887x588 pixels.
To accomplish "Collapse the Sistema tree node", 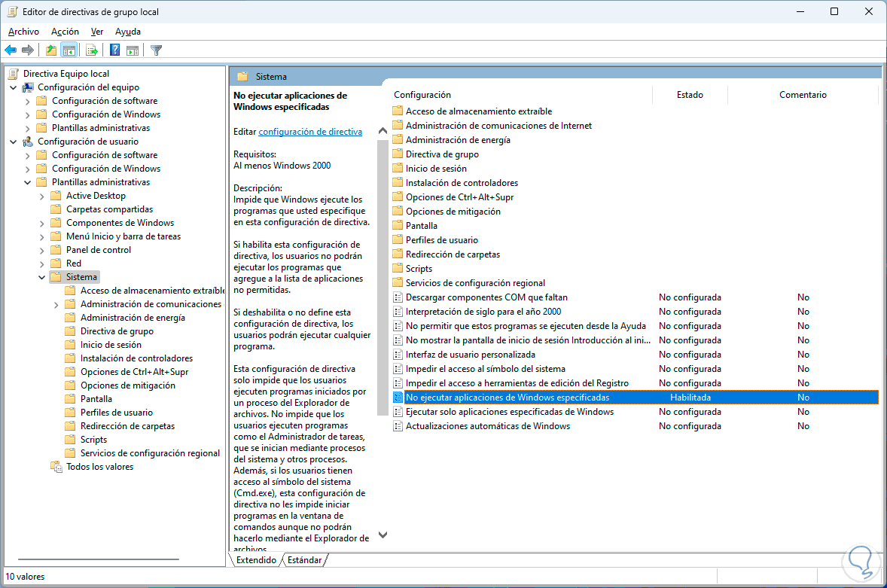I will click(42, 277).
